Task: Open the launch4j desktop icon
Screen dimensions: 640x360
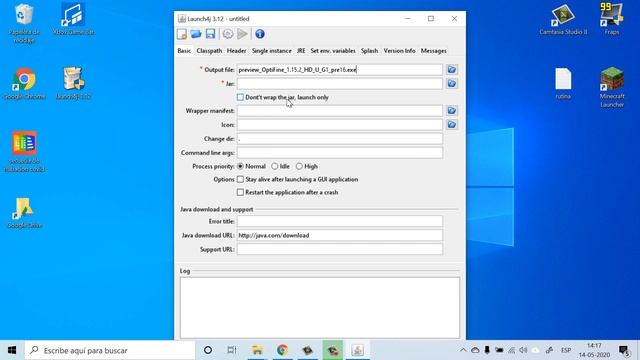Action: coord(73,84)
